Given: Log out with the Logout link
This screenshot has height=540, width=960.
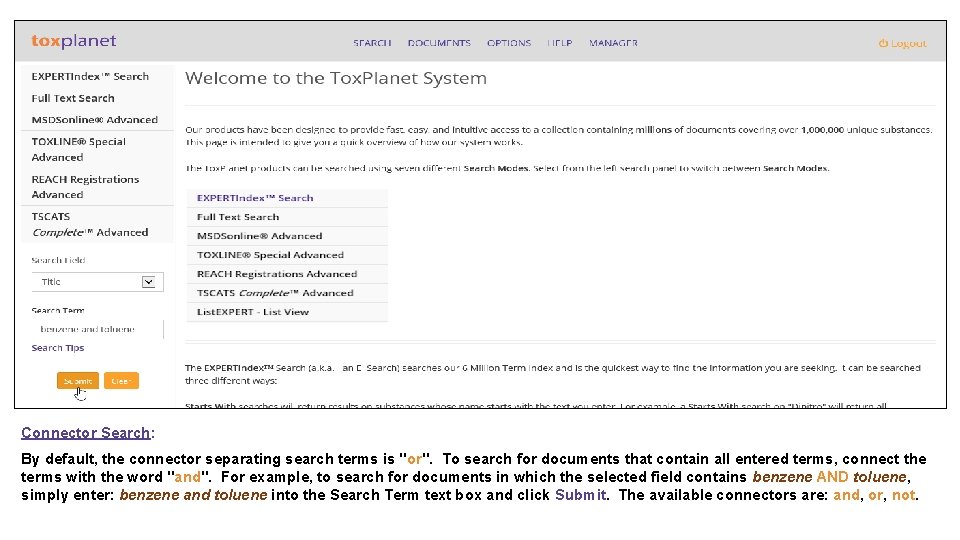Looking at the screenshot, I should point(902,43).
